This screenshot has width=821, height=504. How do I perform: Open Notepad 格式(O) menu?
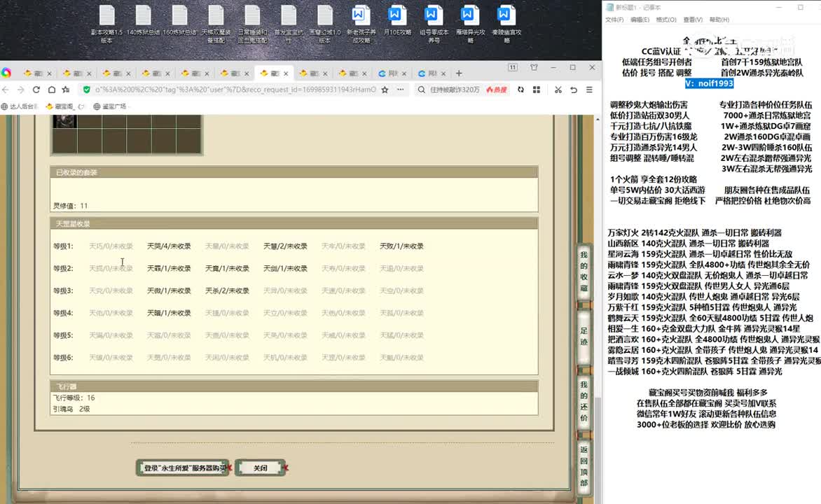click(x=666, y=20)
